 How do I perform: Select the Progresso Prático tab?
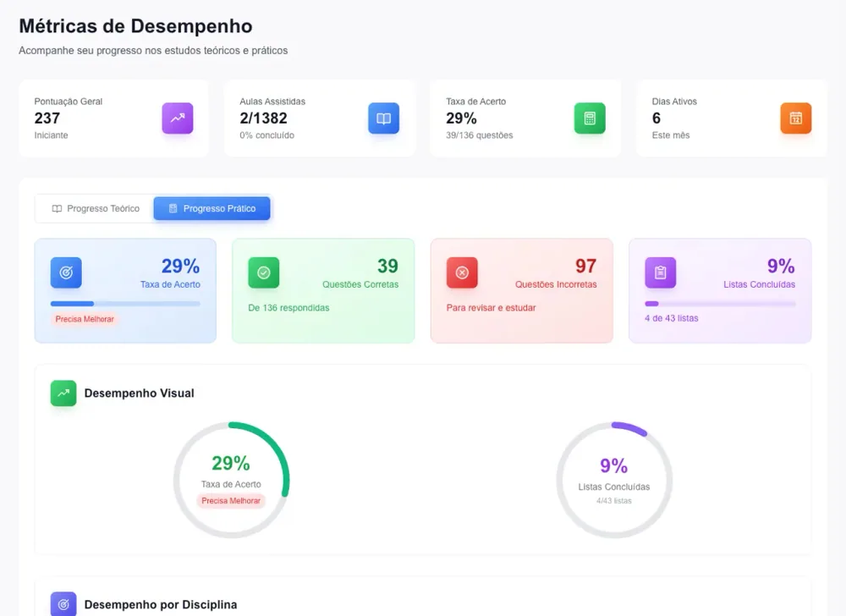pos(211,208)
